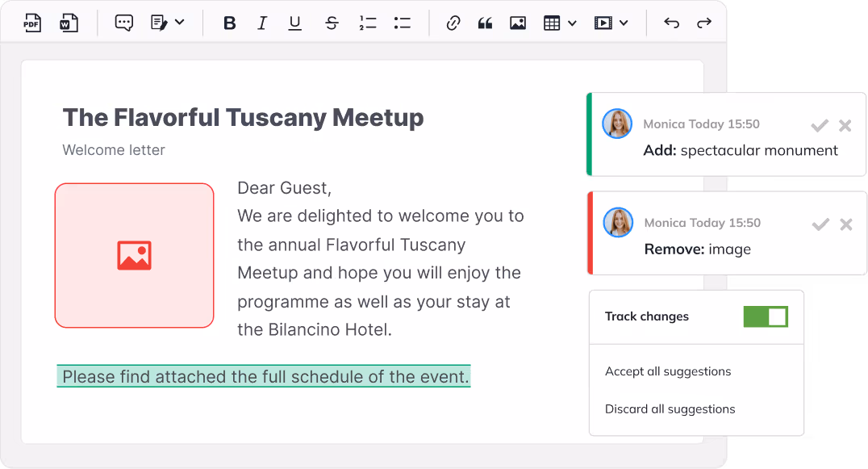Open the comments icon in toolbar
868x469 pixels.
click(x=123, y=23)
